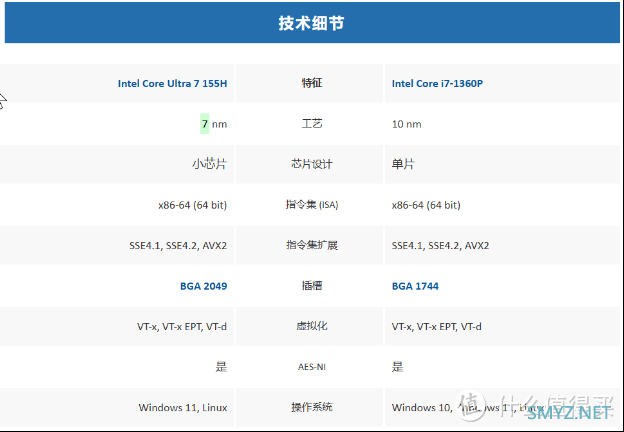Screen dimensions: 624x432
Task: Select the 工艺 row label
Action: click(312, 124)
